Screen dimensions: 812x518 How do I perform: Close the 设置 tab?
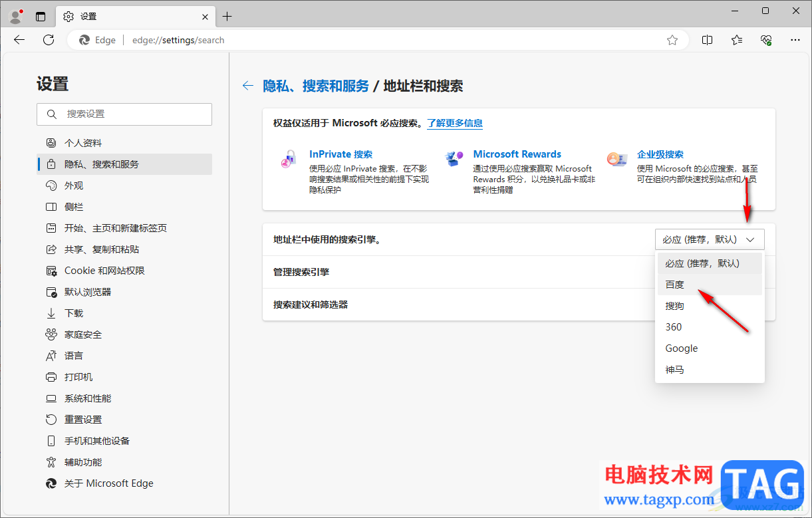tap(205, 17)
